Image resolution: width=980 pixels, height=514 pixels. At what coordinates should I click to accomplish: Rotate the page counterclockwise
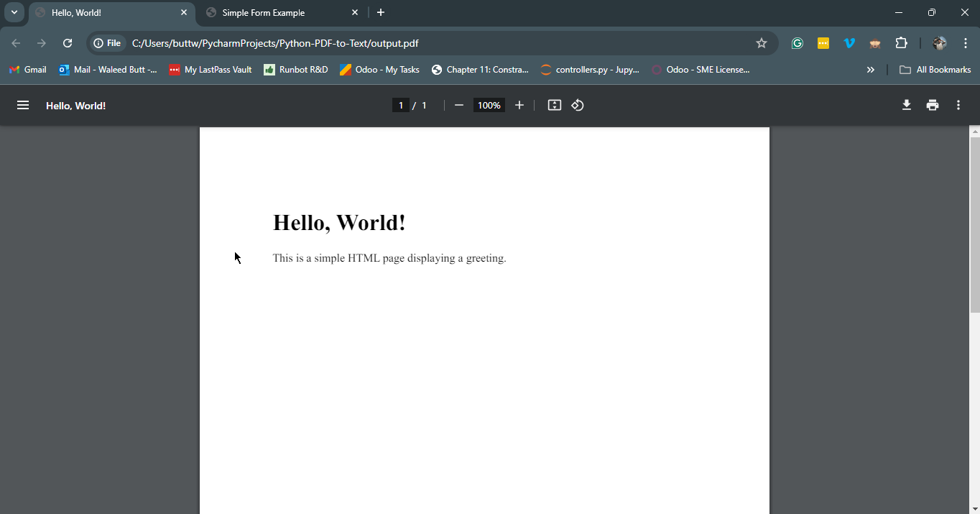578,106
